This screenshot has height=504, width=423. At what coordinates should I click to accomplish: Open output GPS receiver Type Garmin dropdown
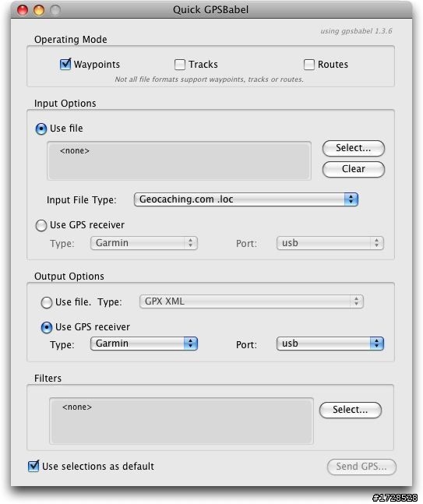pyautogui.click(x=144, y=344)
